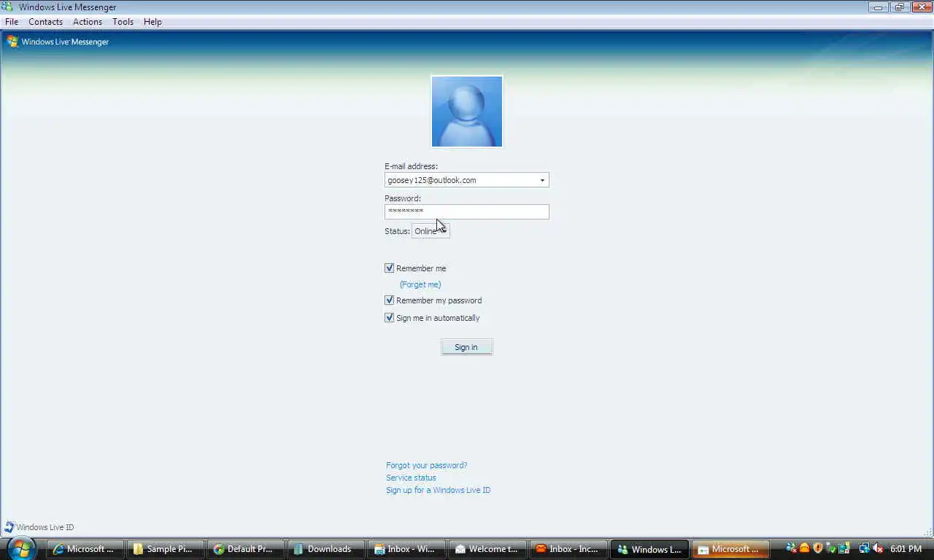Open security shield alert tray icon

818,548
